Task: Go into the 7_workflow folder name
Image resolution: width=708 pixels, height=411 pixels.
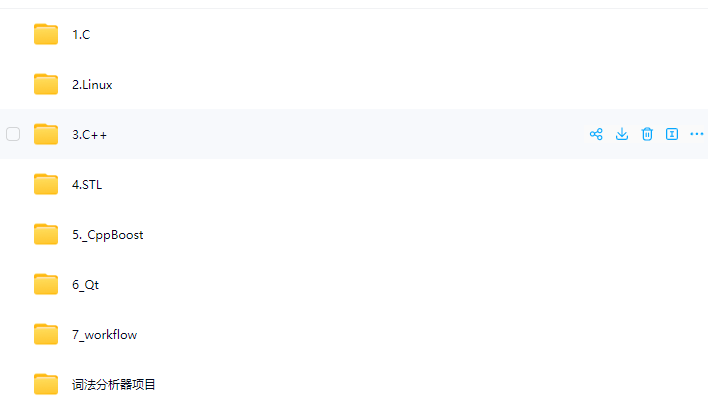Action: click(104, 335)
